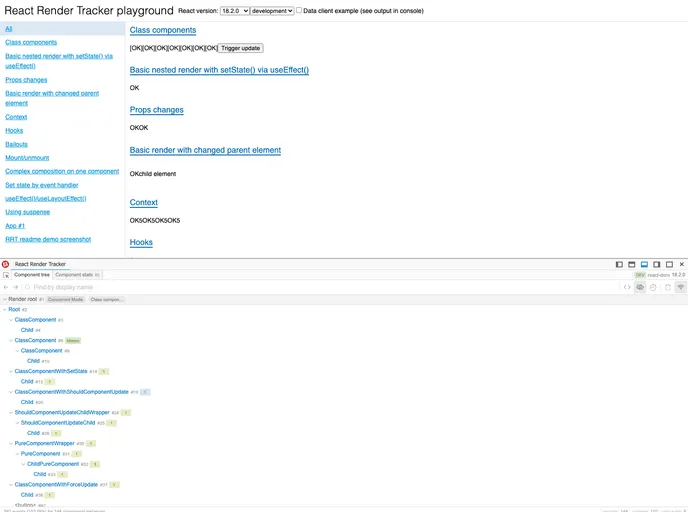The image size is (688, 512).
Task: Open Complex composition on one component link
Action: pos(62,171)
